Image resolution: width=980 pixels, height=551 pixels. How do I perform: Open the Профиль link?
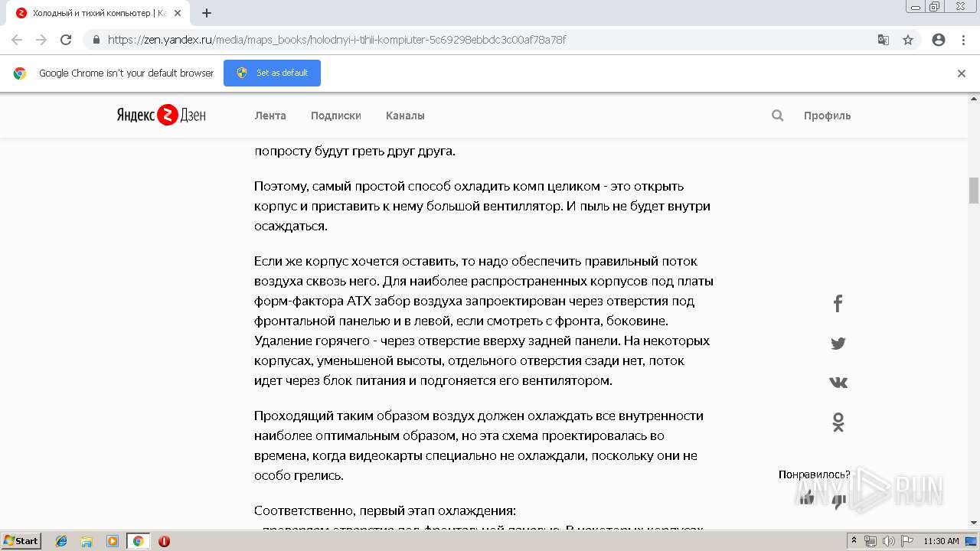(x=827, y=116)
